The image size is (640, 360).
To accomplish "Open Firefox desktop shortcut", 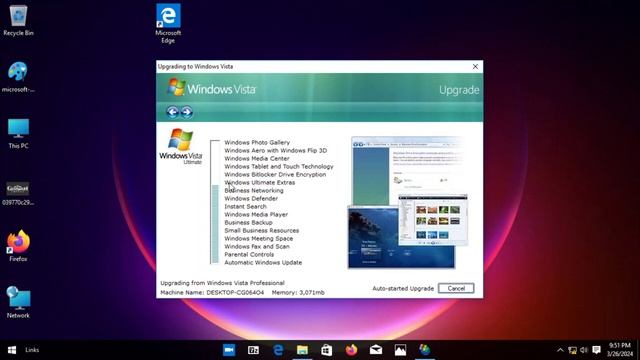I will click(18, 246).
